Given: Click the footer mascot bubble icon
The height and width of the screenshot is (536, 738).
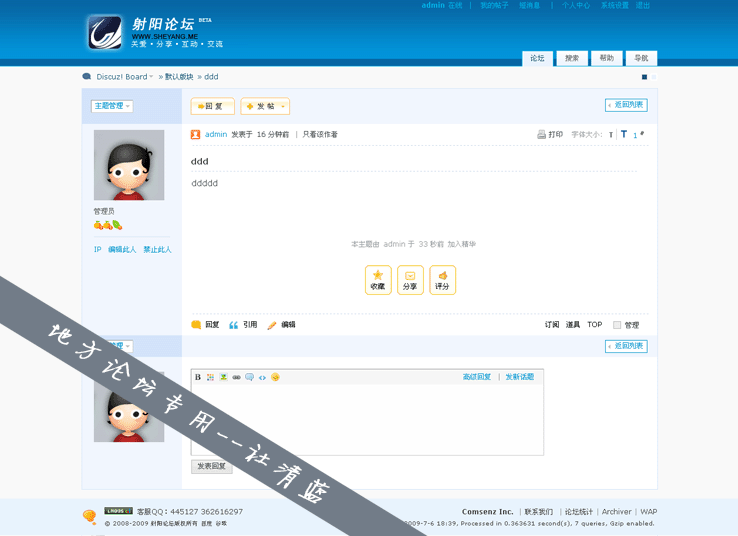Looking at the screenshot, I should point(89,517).
